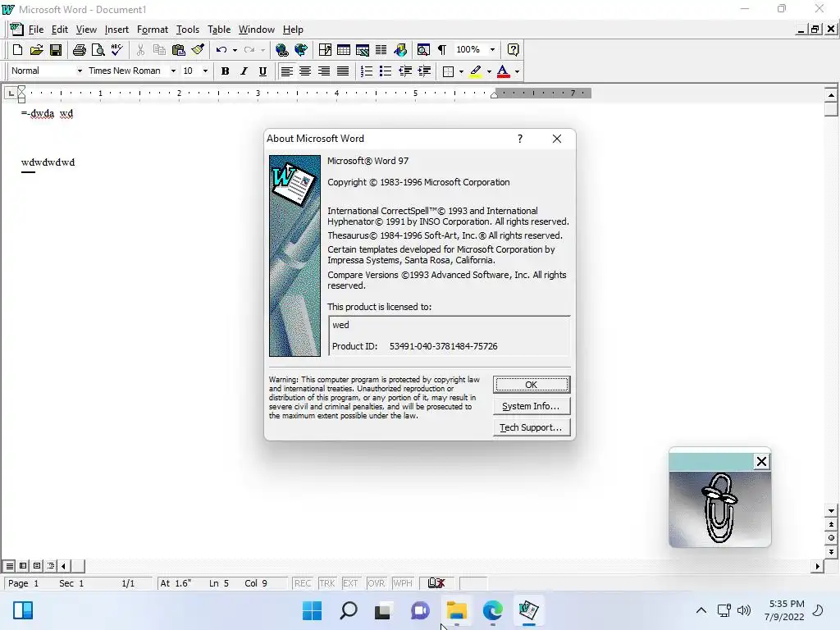This screenshot has width=840, height=630.
Task: Open the Times New Roman font list
Action: [x=173, y=71]
